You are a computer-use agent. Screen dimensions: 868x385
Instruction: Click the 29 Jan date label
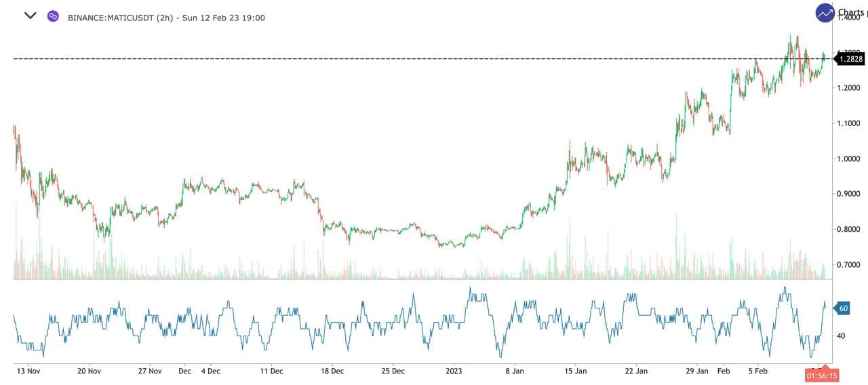[696, 371]
